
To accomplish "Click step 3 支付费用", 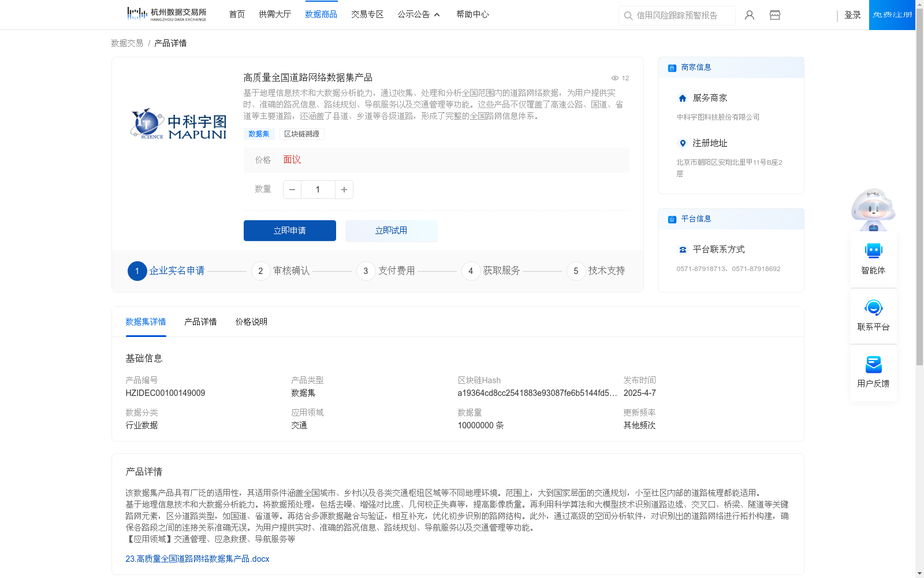I will tap(386, 271).
